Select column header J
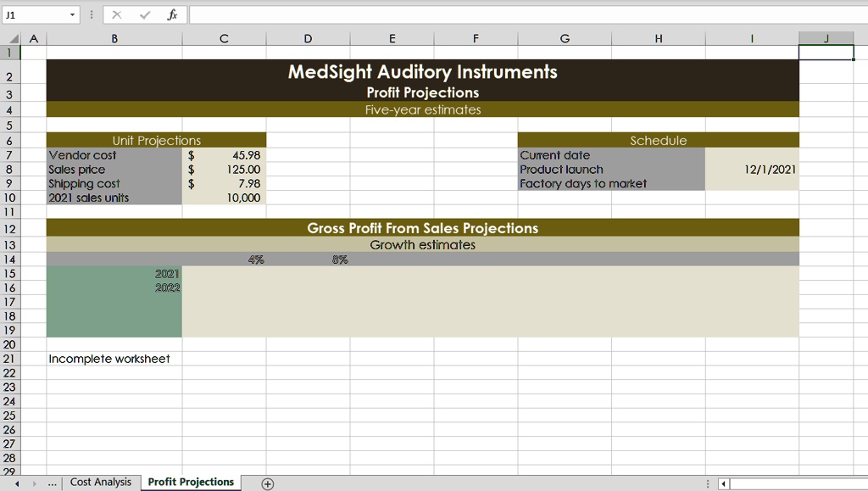Viewport: 868px width, 491px height. click(x=826, y=38)
